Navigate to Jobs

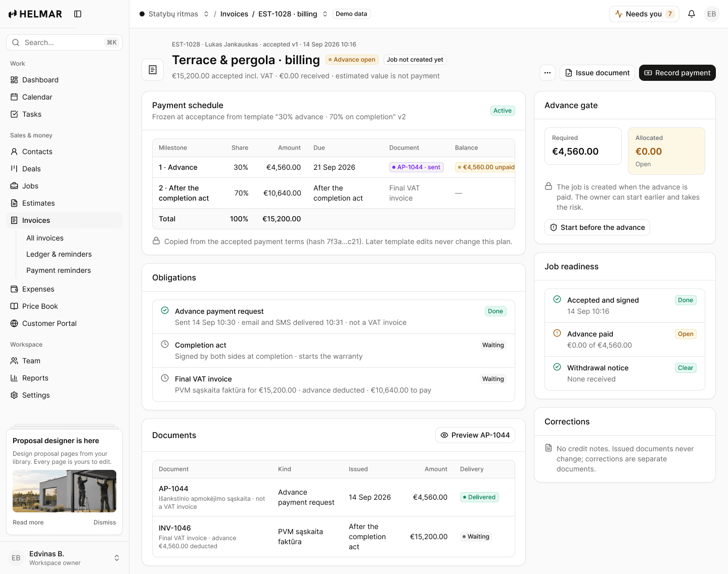(x=65, y=186)
